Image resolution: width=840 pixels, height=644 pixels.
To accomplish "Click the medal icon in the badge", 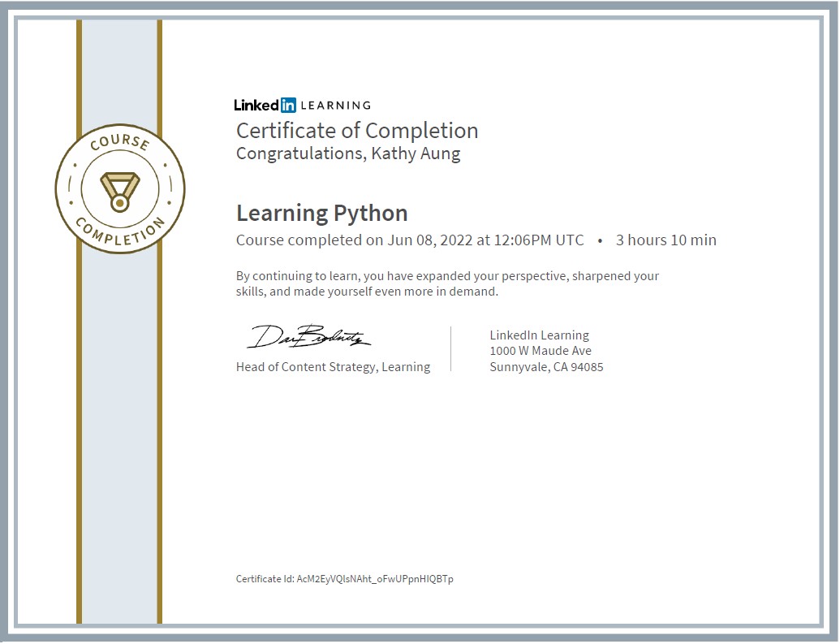I will click(x=120, y=192).
